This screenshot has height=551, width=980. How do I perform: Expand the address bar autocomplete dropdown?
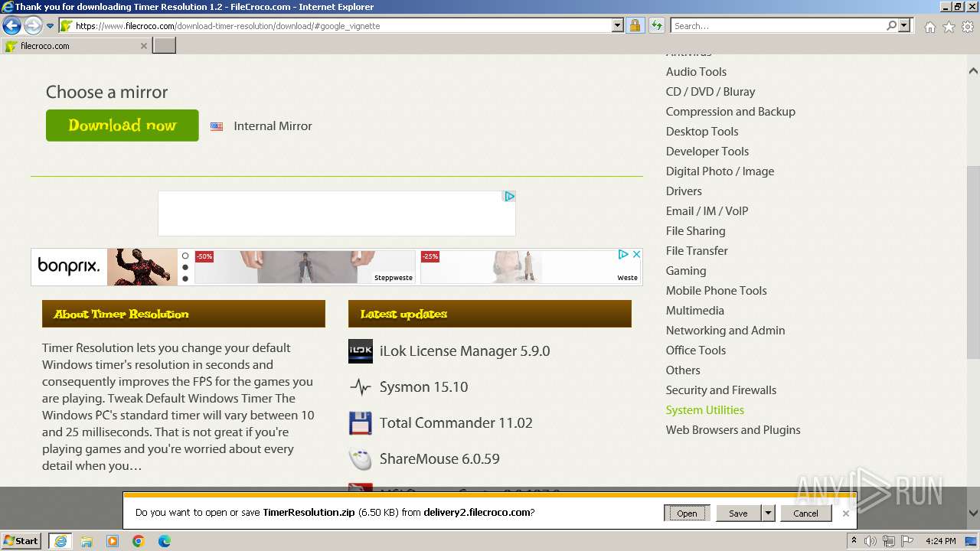tap(618, 26)
